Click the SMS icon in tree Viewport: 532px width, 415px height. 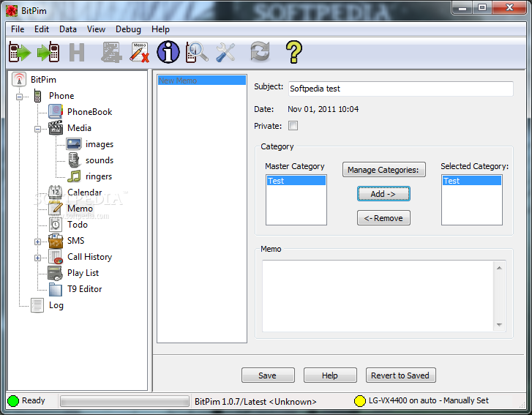(x=56, y=241)
